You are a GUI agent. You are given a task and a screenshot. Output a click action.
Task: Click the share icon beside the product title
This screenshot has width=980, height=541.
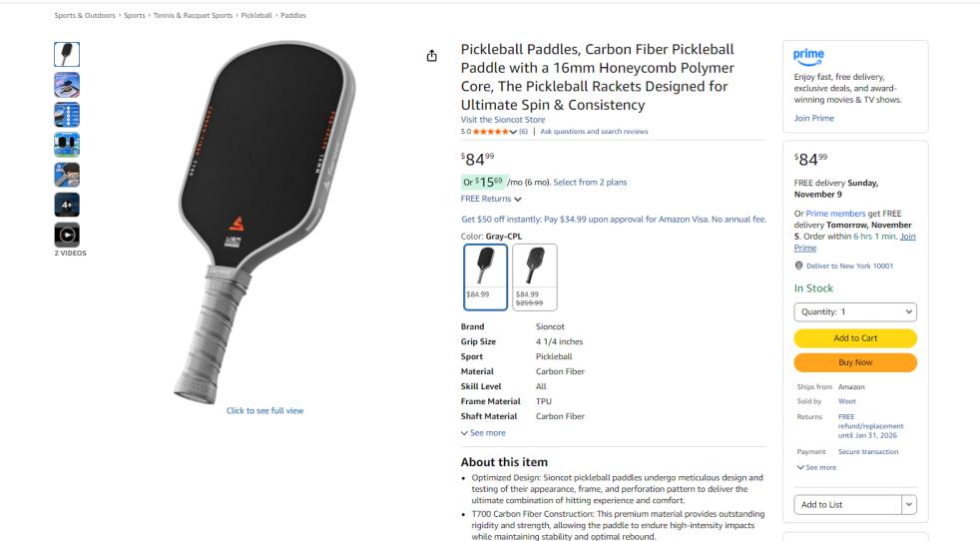tap(431, 56)
